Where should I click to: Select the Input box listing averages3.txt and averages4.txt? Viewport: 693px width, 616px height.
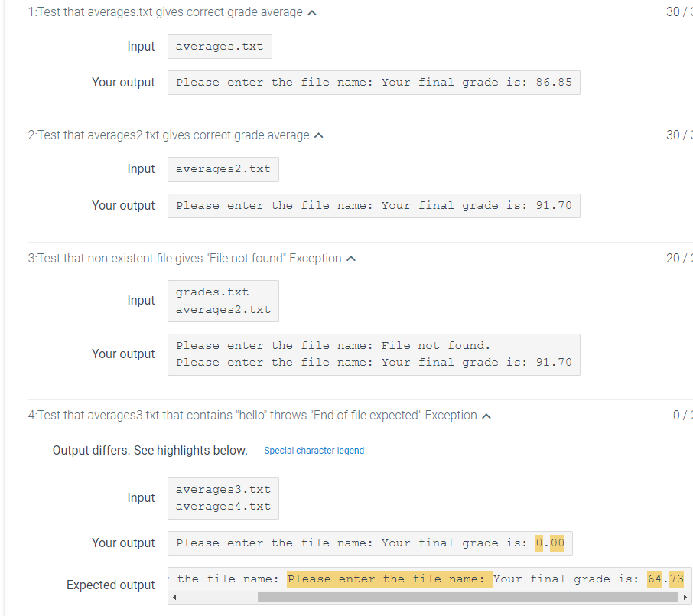223,497
